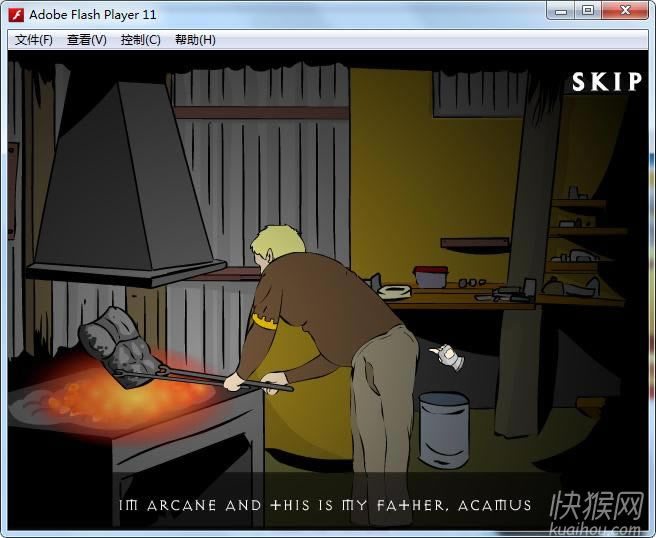Viewport: 656px width, 538px height.
Task: Minimize the Flash Player window
Action: point(561,11)
